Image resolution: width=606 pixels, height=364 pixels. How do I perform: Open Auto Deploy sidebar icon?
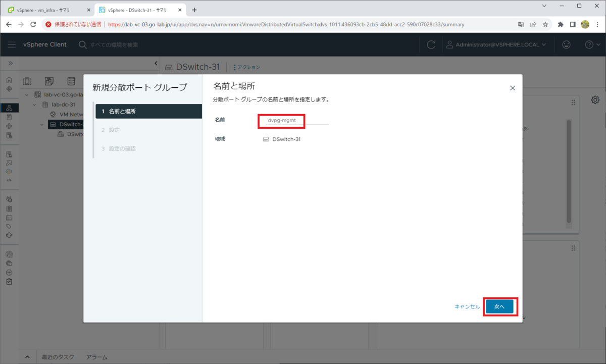pyautogui.click(x=9, y=163)
